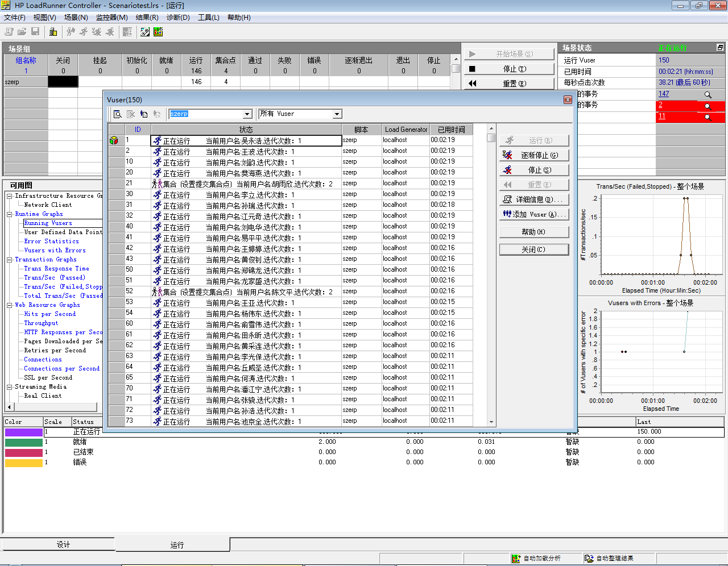Click the yellow 错误 legend color swatch
The width and height of the screenshot is (728, 566).
point(24,463)
